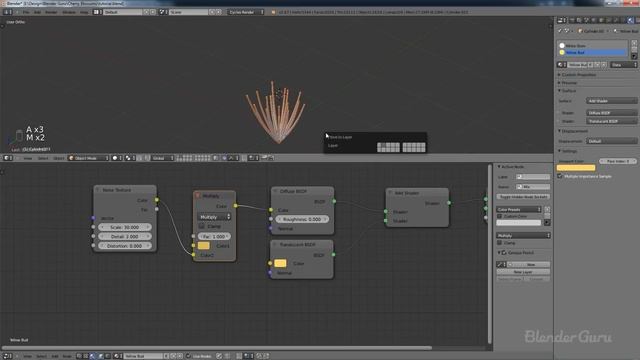Open the Cycles Render engine dropdown

click(x=246, y=12)
